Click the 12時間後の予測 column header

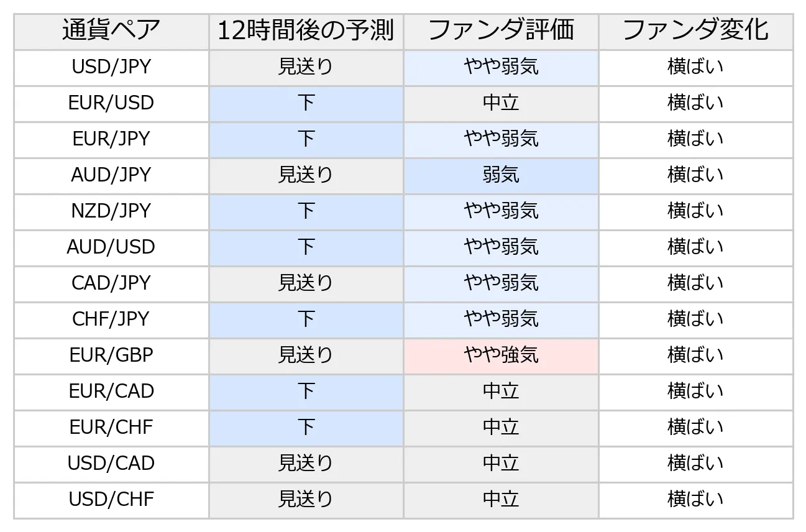click(x=306, y=31)
